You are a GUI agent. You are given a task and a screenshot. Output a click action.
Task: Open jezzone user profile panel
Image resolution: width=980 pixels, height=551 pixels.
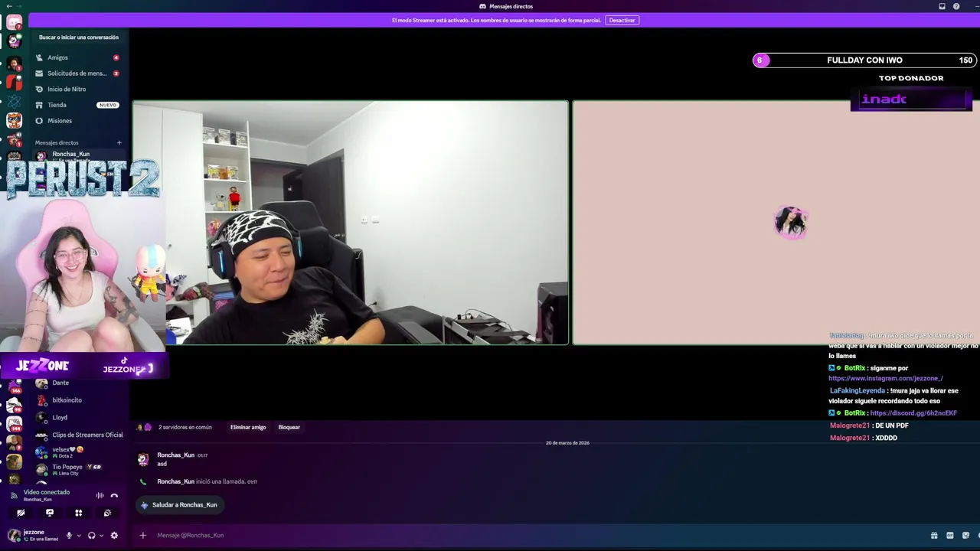pyautogui.click(x=34, y=535)
